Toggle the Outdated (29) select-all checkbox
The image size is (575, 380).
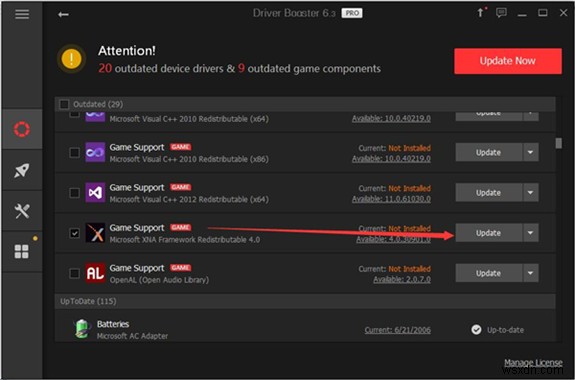pos(64,105)
